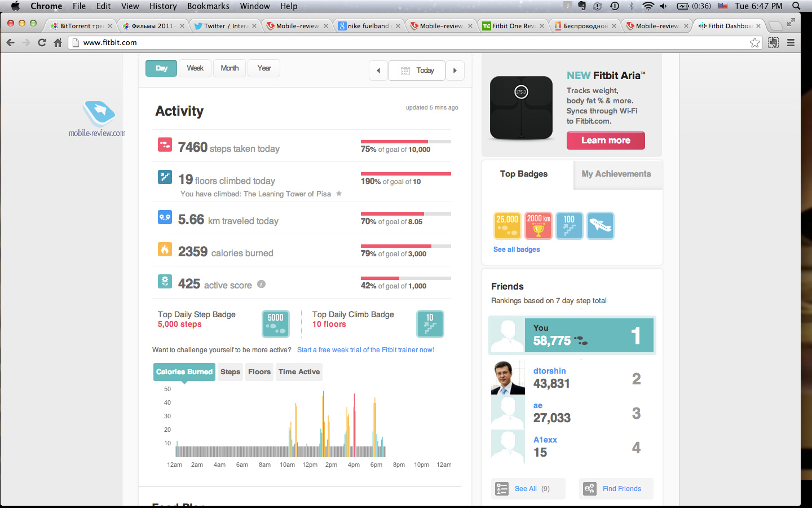Click the calories burned flame icon
812x508 pixels.
165,249
